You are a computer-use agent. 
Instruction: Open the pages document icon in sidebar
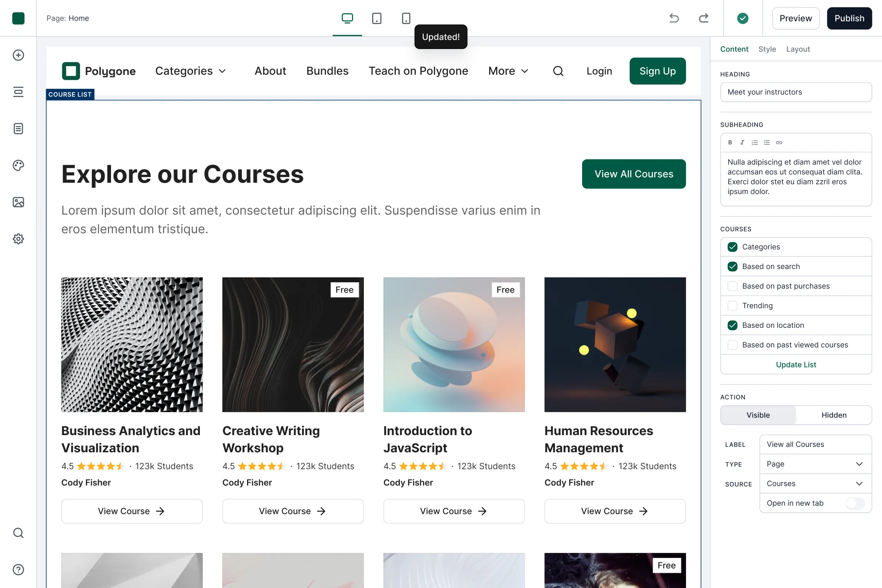pos(18,129)
